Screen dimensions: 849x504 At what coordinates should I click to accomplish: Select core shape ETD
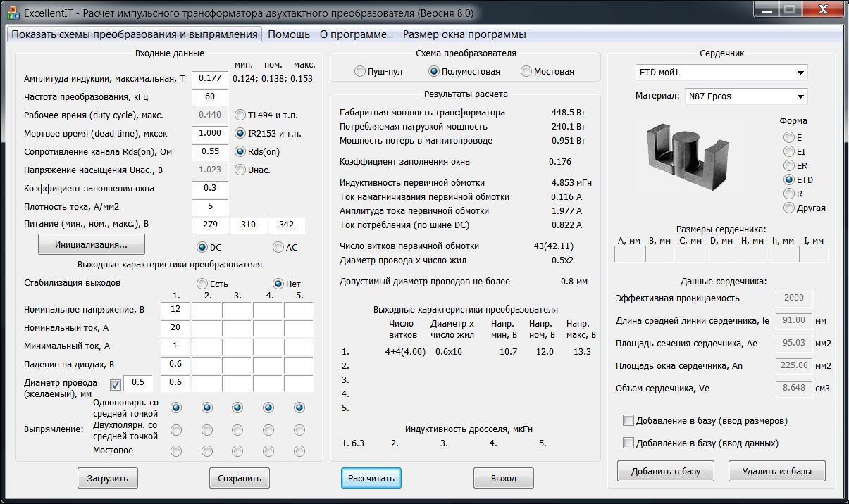tap(798, 179)
